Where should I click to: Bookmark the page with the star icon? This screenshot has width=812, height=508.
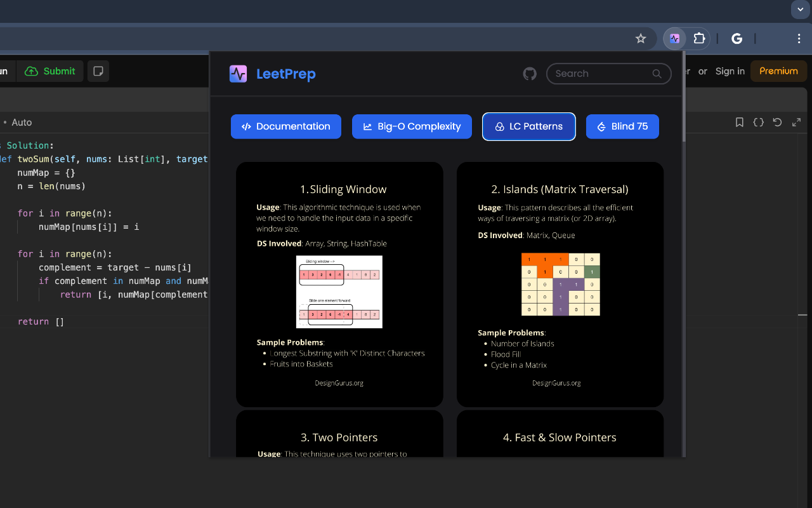click(641, 38)
